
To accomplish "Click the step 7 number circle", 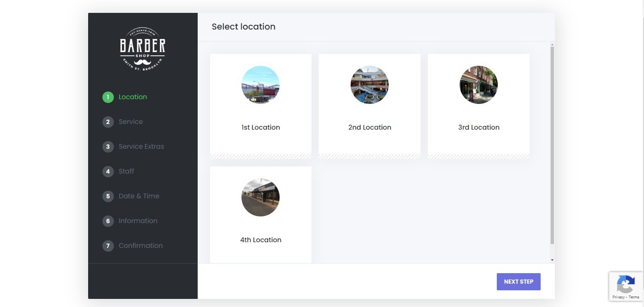I will click(108, 246).
